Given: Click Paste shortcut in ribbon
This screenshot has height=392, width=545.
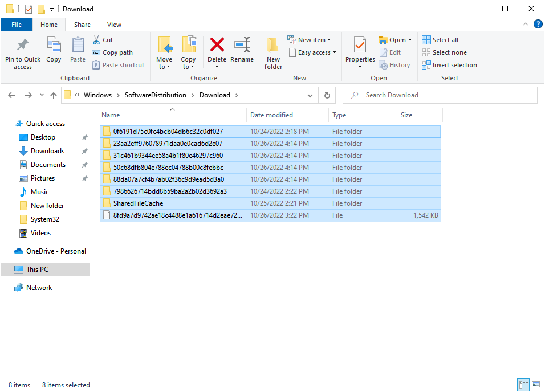Looking at the screenshot, I should (x=118, y=65).
